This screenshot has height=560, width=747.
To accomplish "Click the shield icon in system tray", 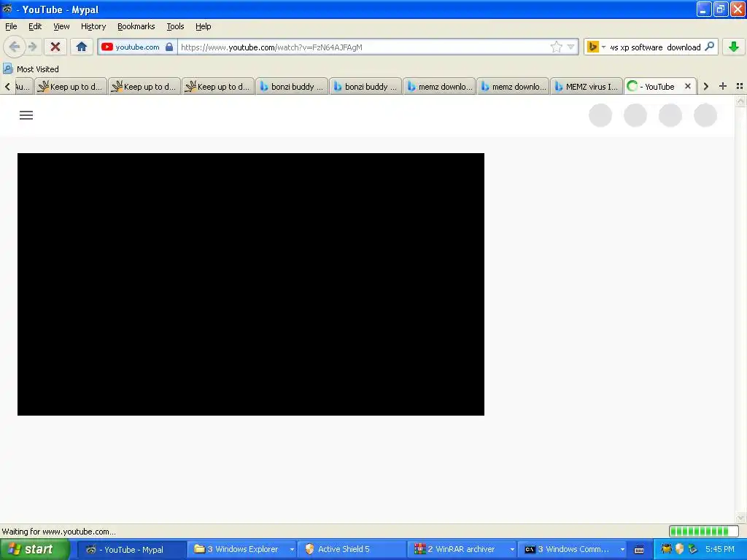I will point(679,549).
